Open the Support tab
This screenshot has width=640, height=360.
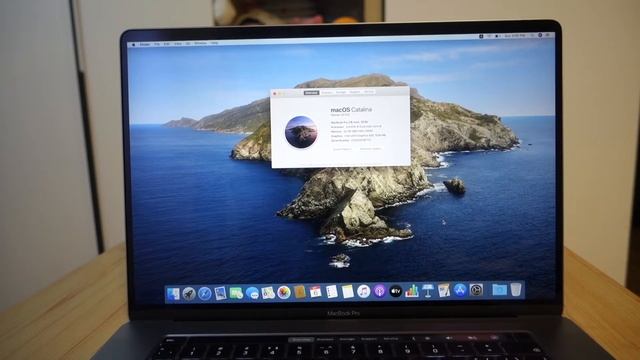[355, 92]
